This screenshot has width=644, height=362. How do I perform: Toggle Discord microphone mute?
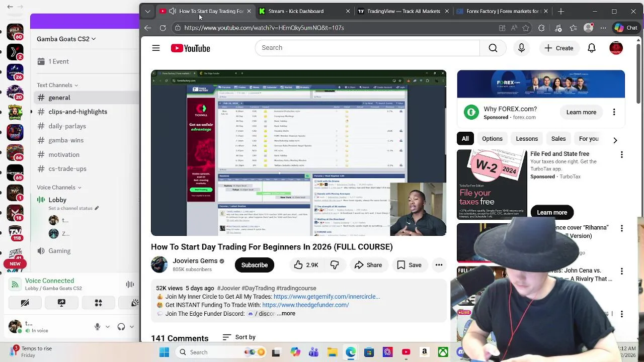(98, 326)
